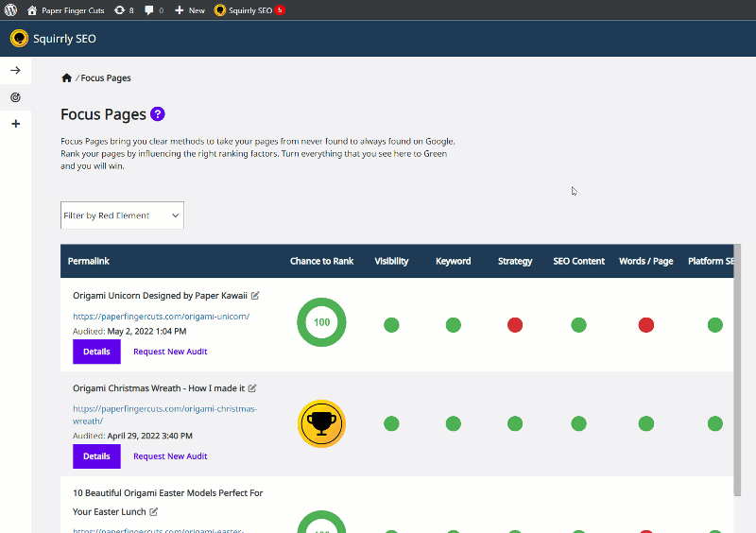This screenshot has width=756, height=533.
Task: Click Christmas Wreath gold trophy icon
Action: (321, 423)
